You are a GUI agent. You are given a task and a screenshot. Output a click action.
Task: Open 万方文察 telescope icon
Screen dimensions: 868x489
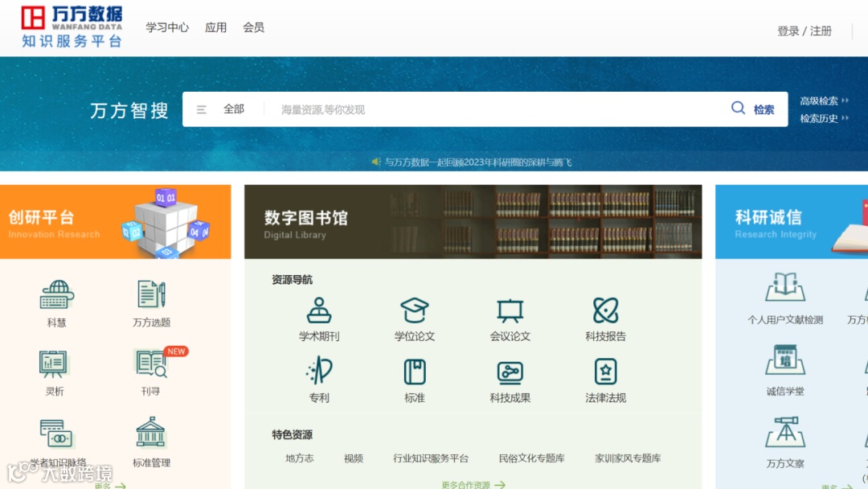[x=785, y=432]
